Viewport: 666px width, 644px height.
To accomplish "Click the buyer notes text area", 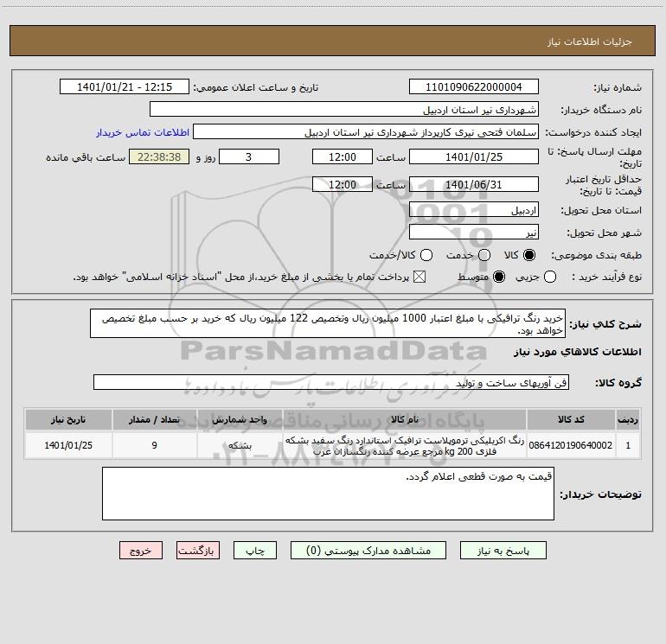I will [328, 494].
